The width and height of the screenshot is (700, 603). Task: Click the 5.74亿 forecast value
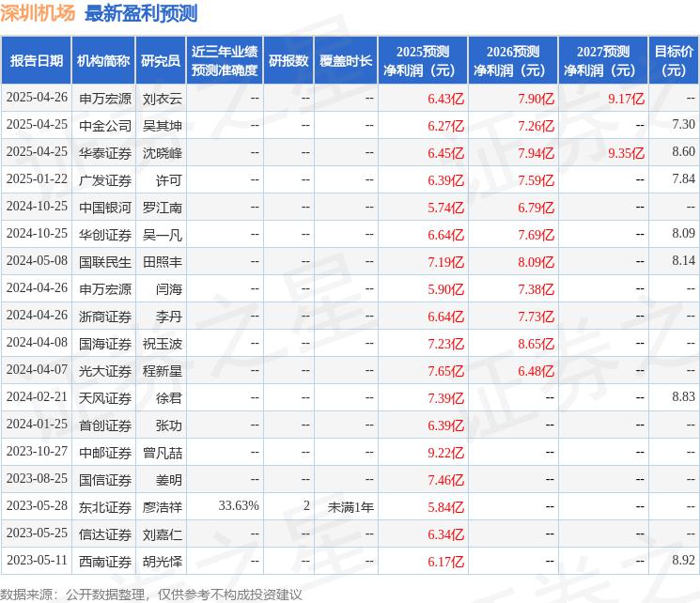tap(445, 208)
